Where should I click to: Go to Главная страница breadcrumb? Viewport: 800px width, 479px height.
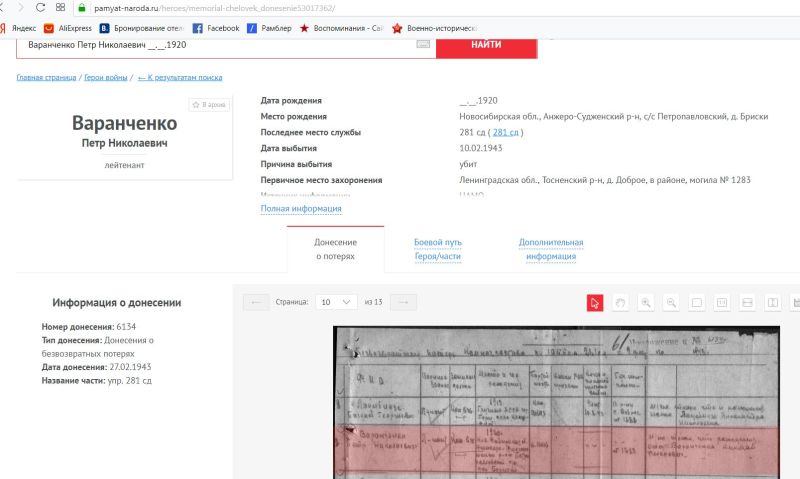(46, 78)
